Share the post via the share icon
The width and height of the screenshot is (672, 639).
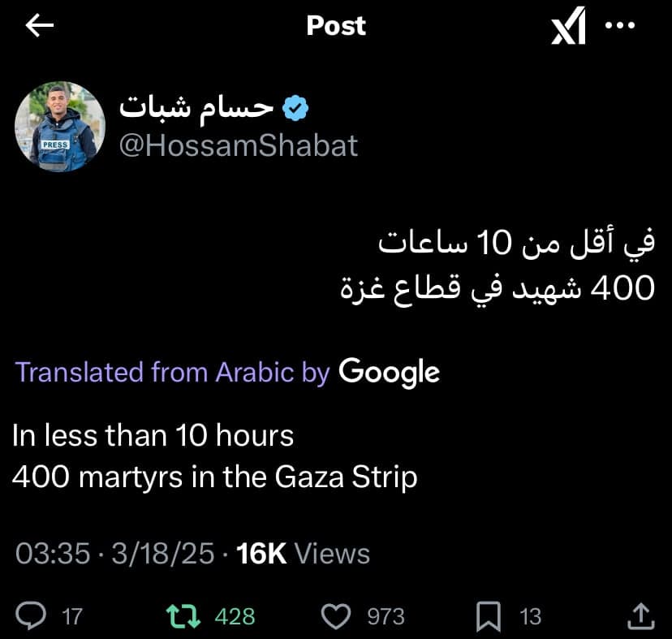[x=640, y=616]
